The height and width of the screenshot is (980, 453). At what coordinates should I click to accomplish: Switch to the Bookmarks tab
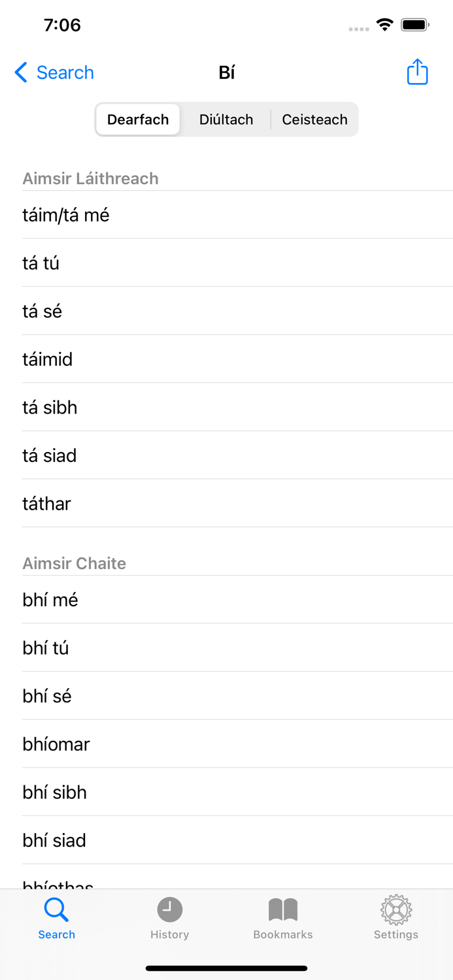pyautogui.click(x=282, y=918)
